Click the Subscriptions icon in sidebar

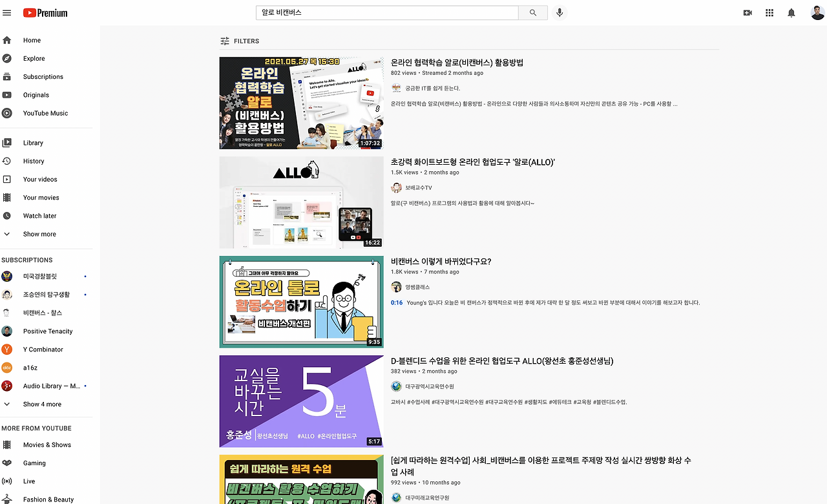(7, 77)
